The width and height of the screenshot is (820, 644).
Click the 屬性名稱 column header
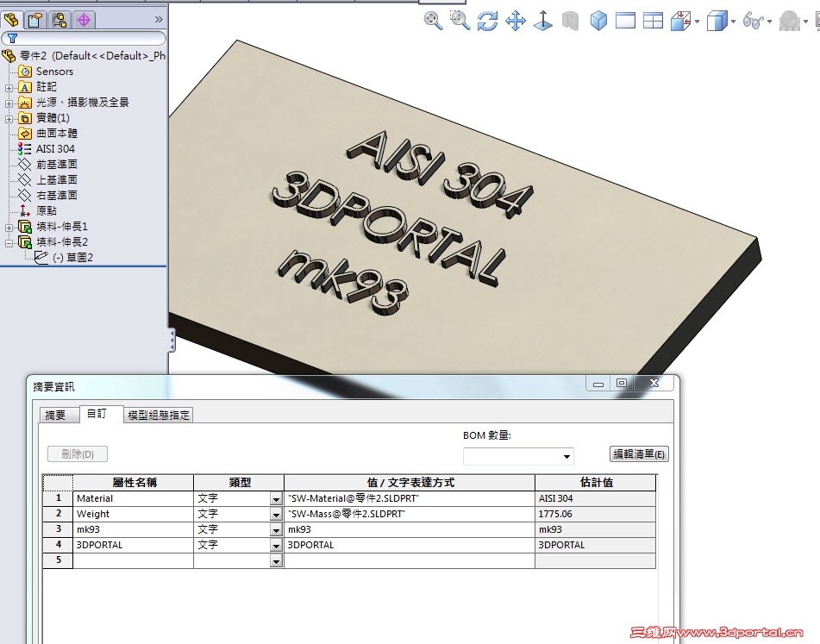134,483
